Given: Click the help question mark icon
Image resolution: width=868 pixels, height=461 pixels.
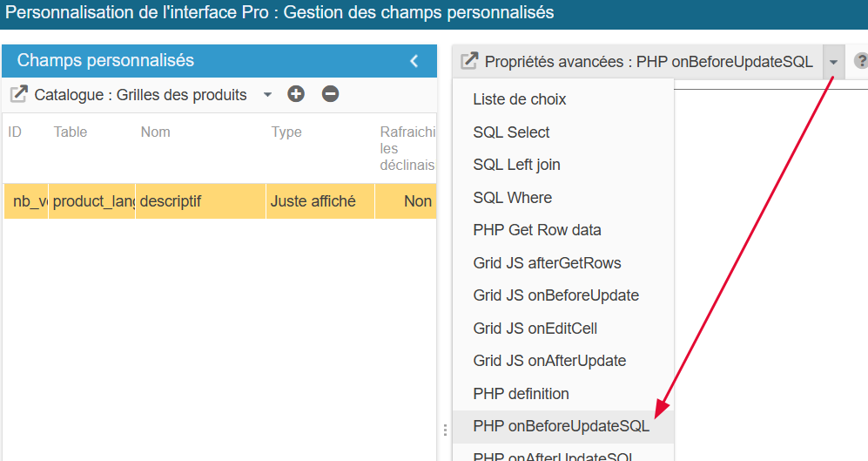Looking at the screenshot, I should pyautogui.click(x=860, y=61).
